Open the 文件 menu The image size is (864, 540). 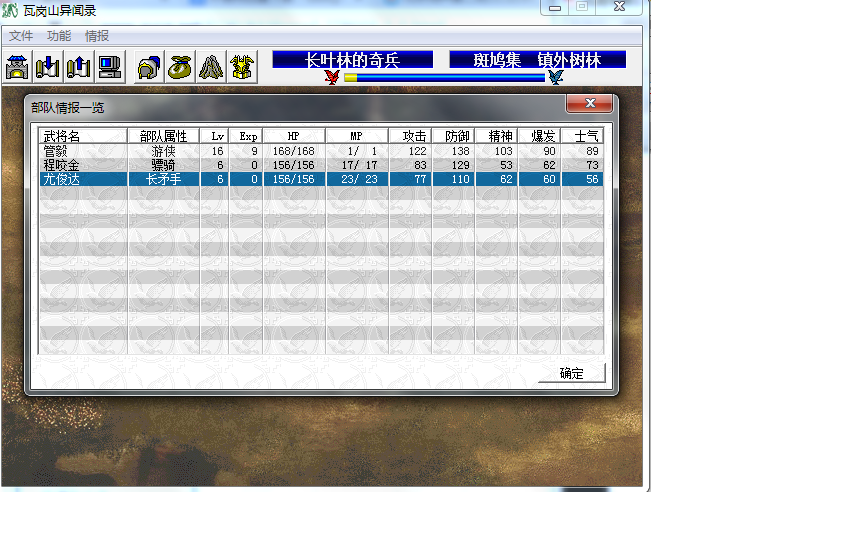click(21, 36)
